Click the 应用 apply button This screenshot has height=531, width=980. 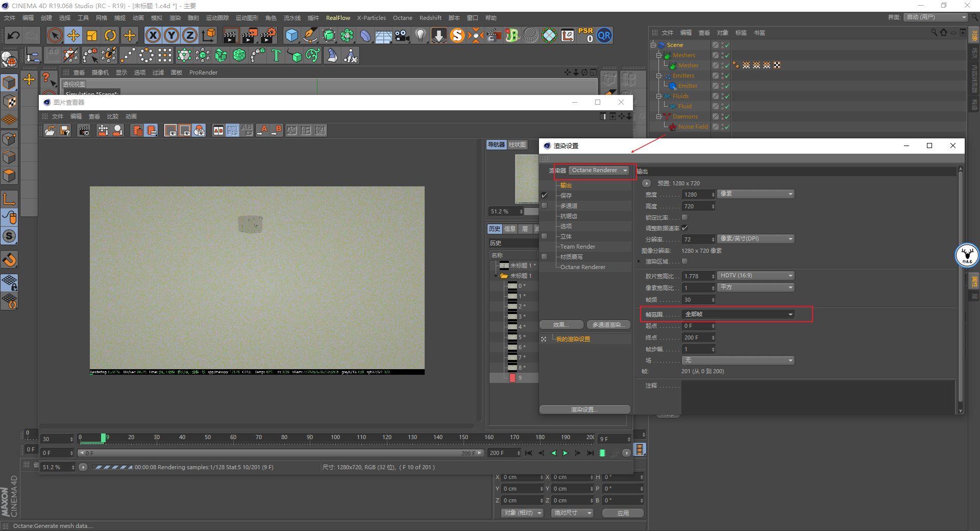[x=623, y=513]
